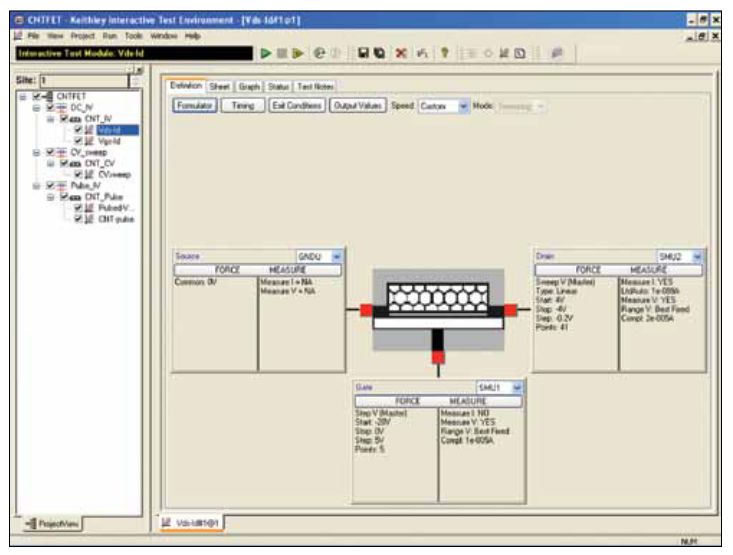Click the Exit Conditions button
733x555 pixels.
pyautogui.click(x=296, y=106)
